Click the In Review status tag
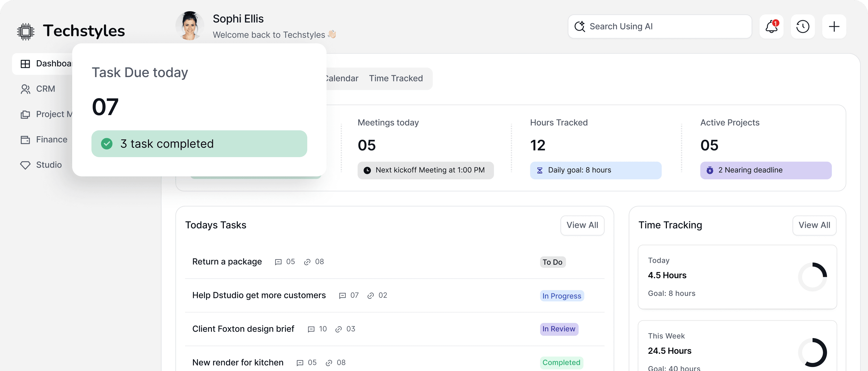Screen dimensions: 868x371 [559, 329]
